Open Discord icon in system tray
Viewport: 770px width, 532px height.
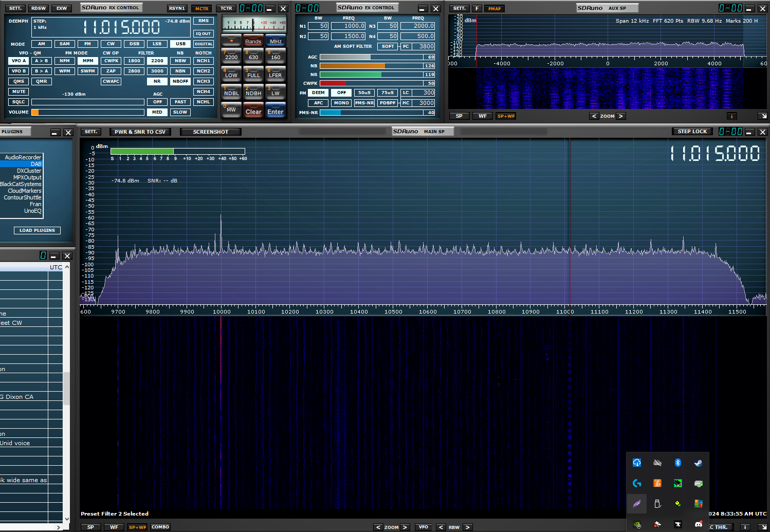pyautogui.click(x=698, y=524)
